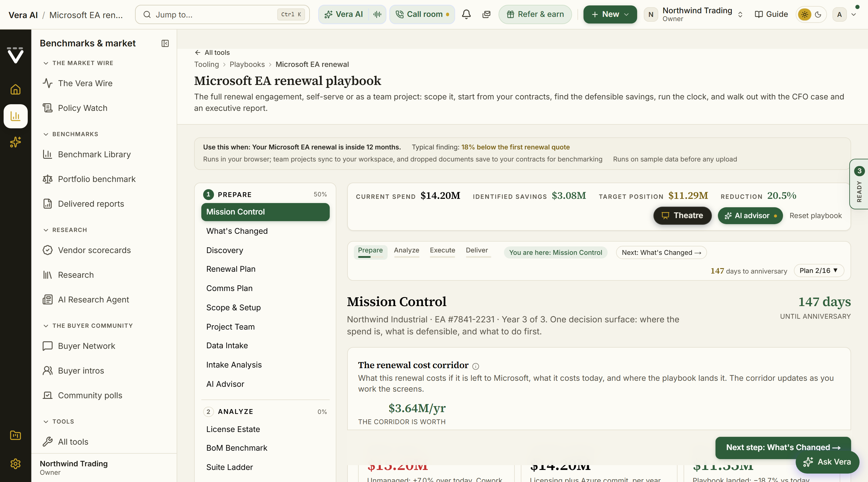Open notifications bell icon
The height and width of the screenshot is (482, 868).
point(466,14)
